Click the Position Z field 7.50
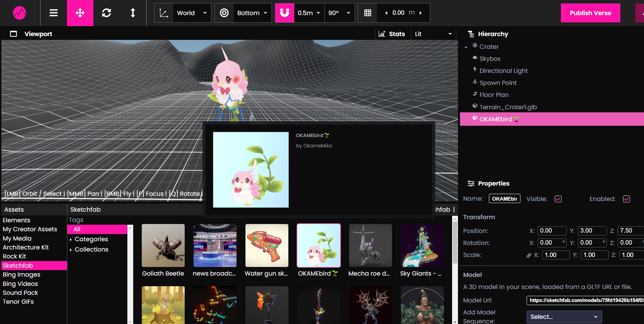This screenshot has height=324, width=644. pyautogui.click(x=631, y=231)
